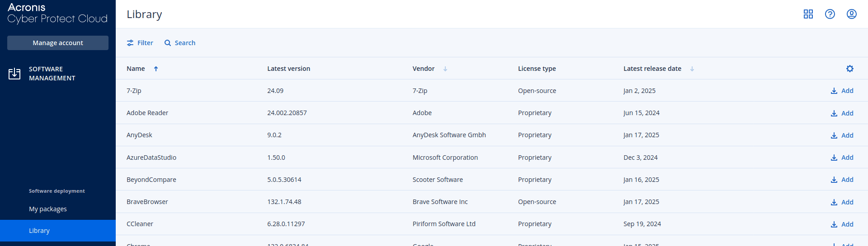The image size is (868, 246).
Task: Click the Library page title
Action: [144, 14]
